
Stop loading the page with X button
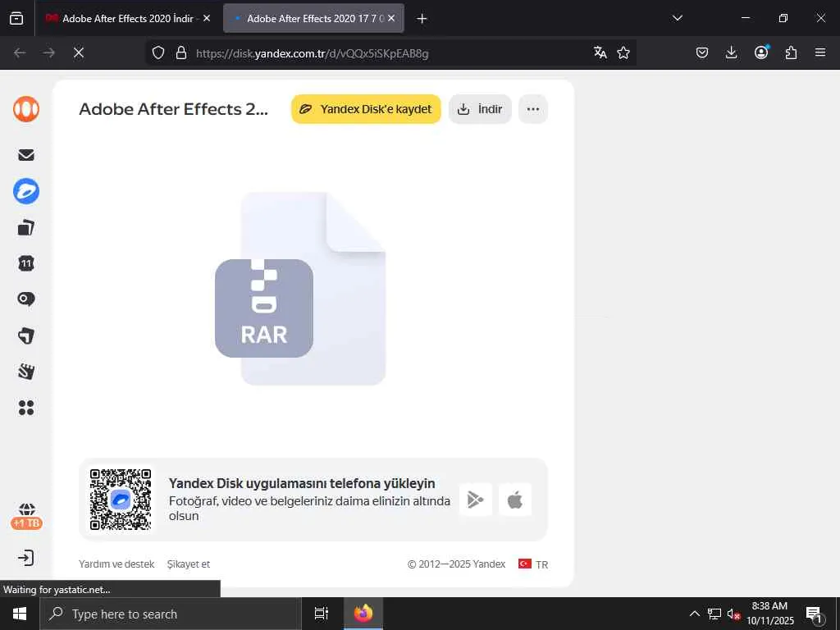click(x=79, y=52)
